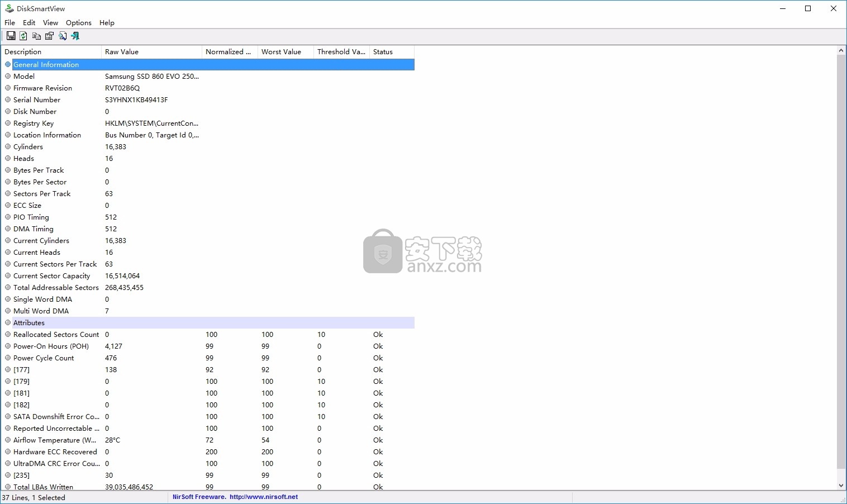Screen dimensions: 847x504
Task: Click the bullet icon of the Cylinders row
Action: point(8,146)
